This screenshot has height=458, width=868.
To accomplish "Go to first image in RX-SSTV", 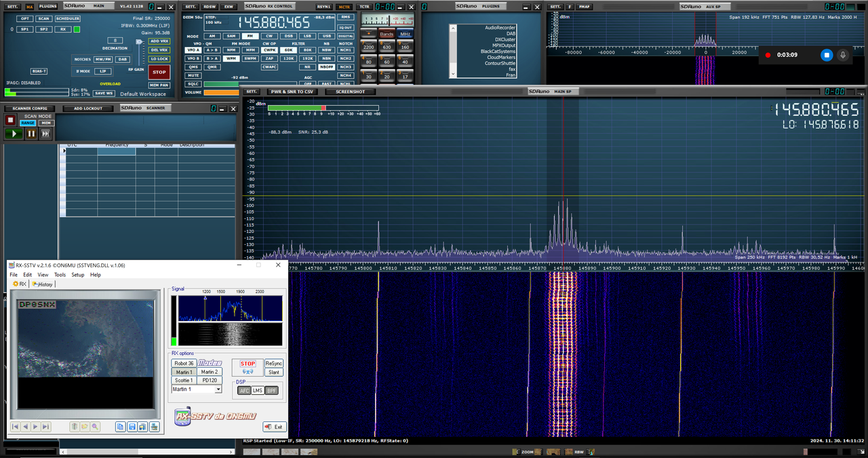I will (x=15, y=427).
